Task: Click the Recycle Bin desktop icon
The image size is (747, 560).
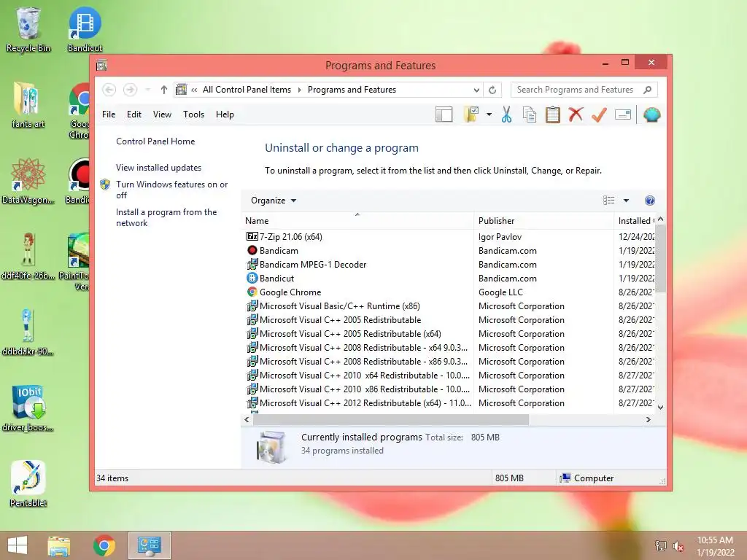Action: coord(28,29)
